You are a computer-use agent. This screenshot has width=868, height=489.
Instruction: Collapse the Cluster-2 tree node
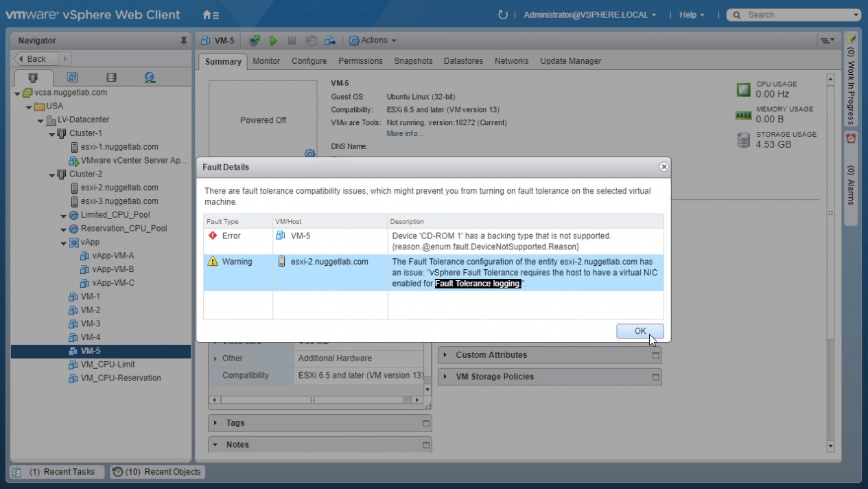pyautogui.click(x=52, y=174)
